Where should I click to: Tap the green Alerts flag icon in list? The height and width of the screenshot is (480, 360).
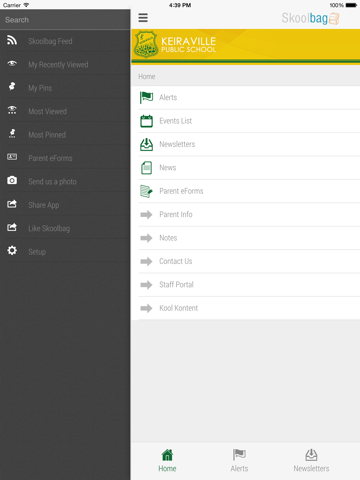point(146,97)
